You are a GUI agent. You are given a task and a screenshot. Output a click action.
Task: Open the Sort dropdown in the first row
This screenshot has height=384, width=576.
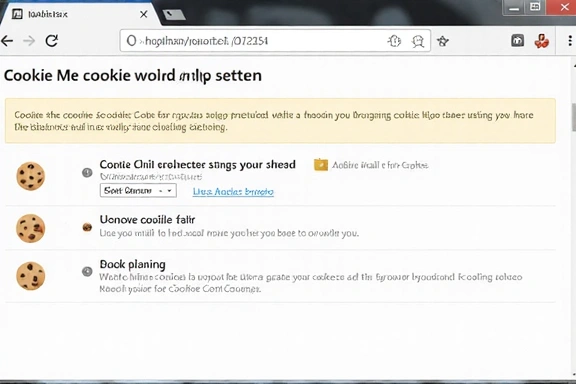(138, 191)
